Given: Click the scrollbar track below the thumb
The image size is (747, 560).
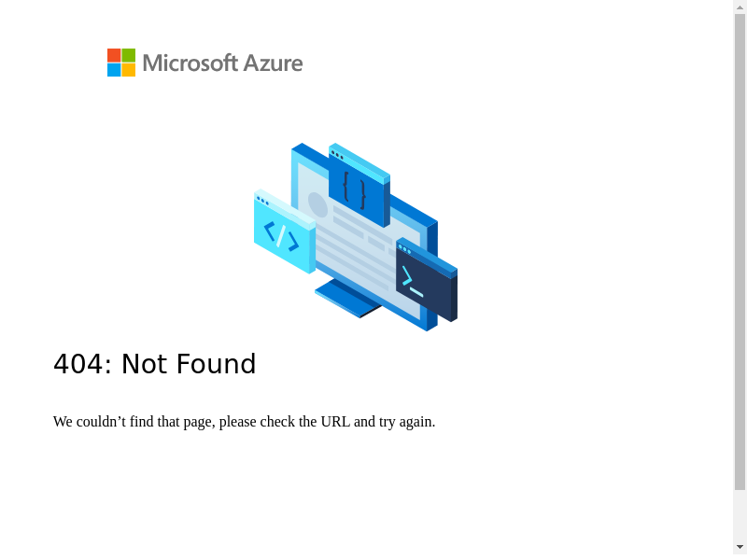Looking at the screenshot, I should click(740, 515).
